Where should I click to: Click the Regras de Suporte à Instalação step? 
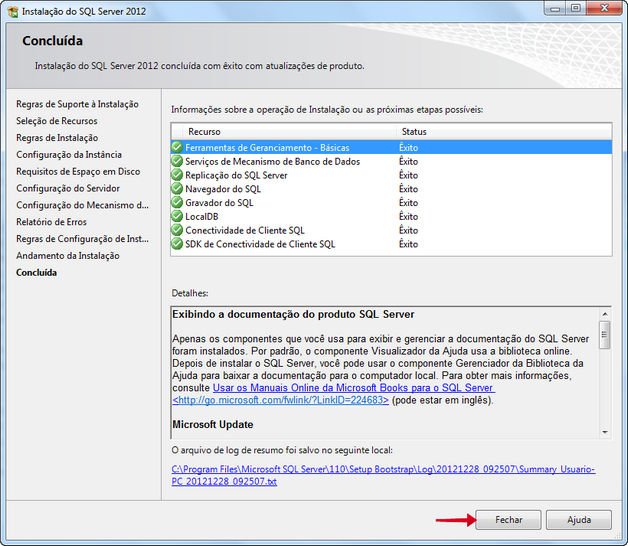77,104
